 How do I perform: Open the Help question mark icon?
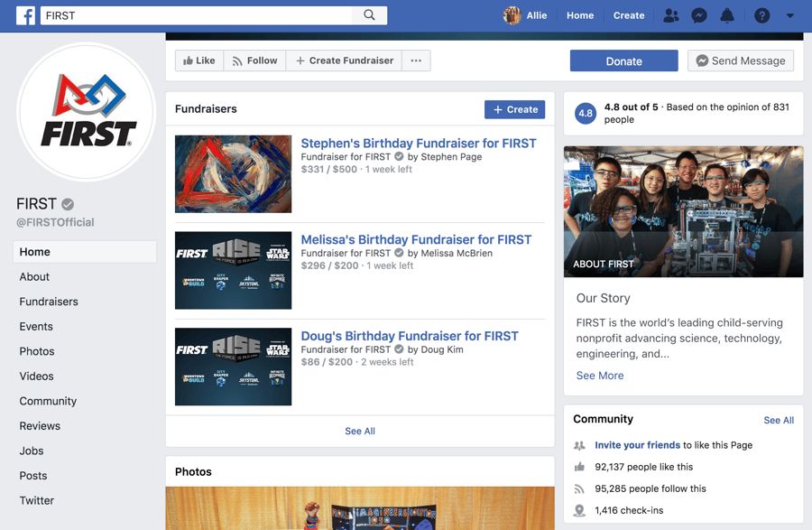click(x=761, y=15)
